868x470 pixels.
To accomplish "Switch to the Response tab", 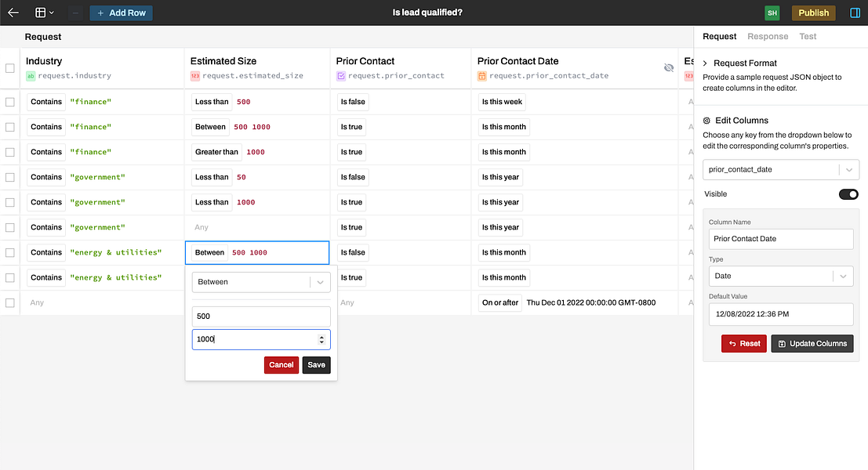I will tap(768, 37).
